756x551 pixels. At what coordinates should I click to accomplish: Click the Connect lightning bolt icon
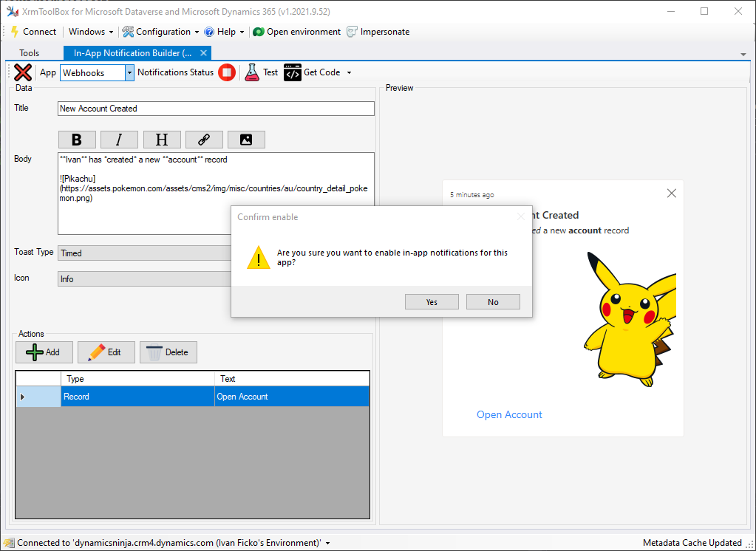tap(15, 32)
